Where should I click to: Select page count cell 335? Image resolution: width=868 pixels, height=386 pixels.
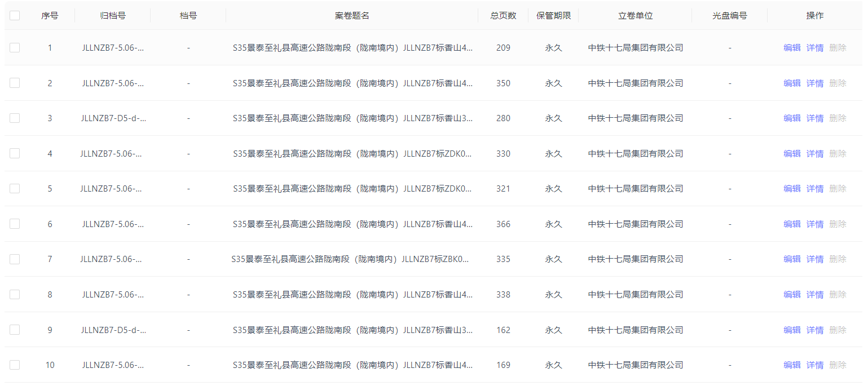503,259
